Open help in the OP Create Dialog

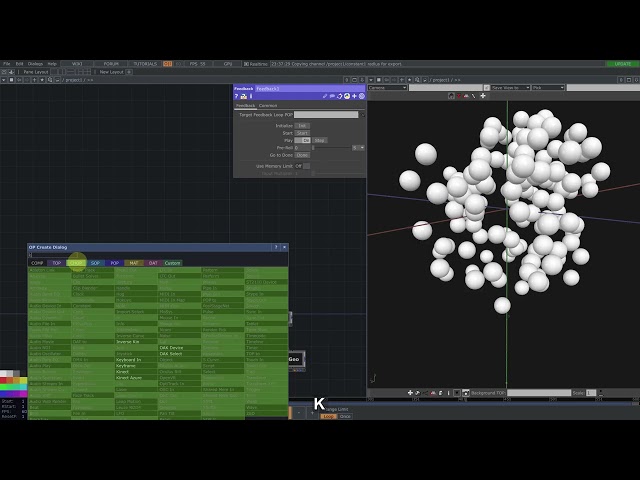pyautogui.click(x=276, y=247)
